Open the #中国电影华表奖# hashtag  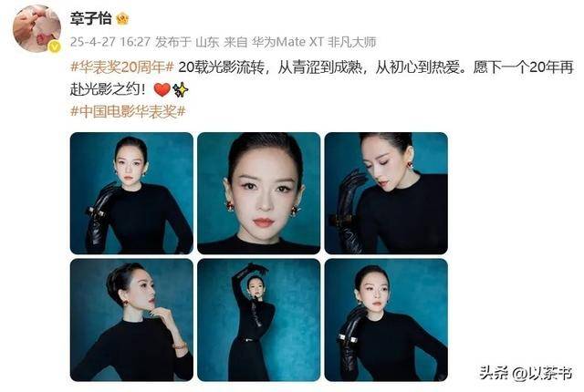coord(128,111)
